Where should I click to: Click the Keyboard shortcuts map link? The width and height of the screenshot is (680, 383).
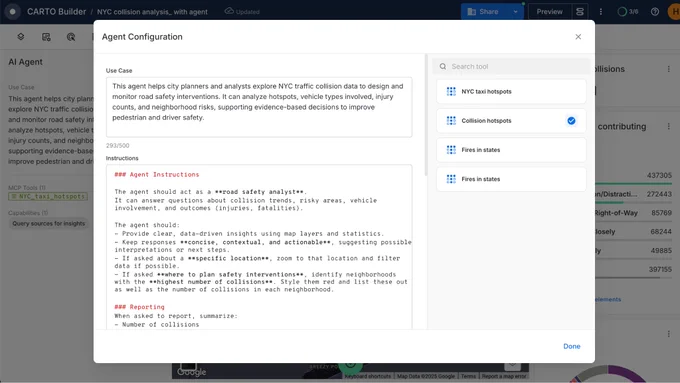(368, 376)
